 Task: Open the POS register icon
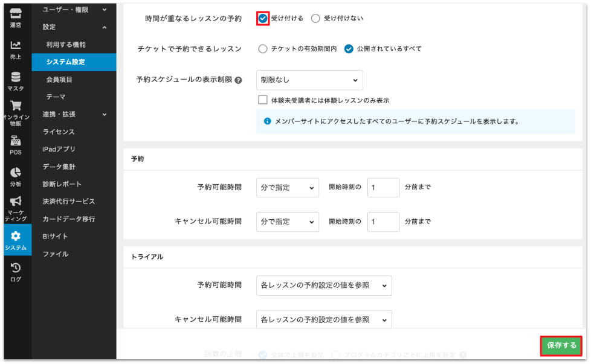point(16,141)
